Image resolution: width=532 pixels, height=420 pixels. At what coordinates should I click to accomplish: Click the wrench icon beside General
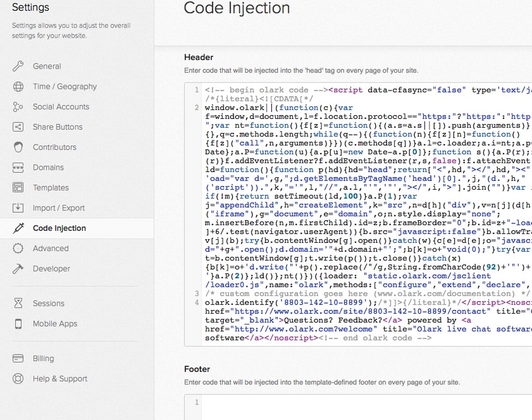18,66
